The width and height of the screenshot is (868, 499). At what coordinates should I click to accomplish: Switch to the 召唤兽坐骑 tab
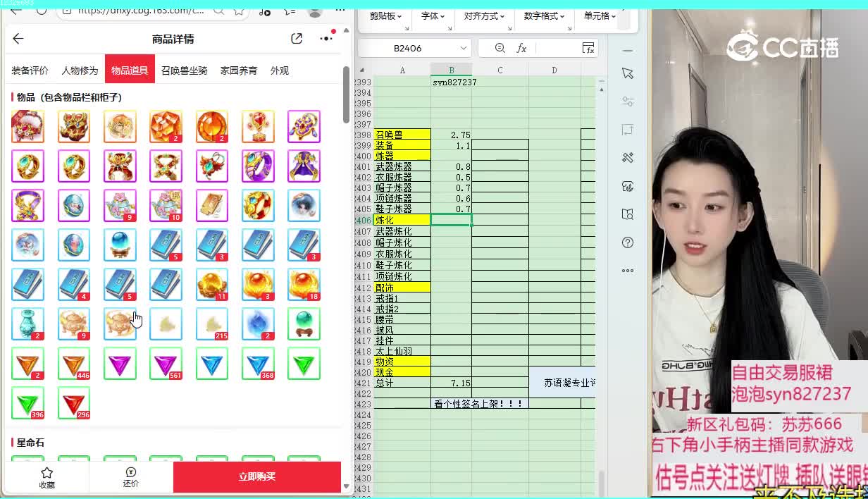pyautogui.click(x=184, y=70)
